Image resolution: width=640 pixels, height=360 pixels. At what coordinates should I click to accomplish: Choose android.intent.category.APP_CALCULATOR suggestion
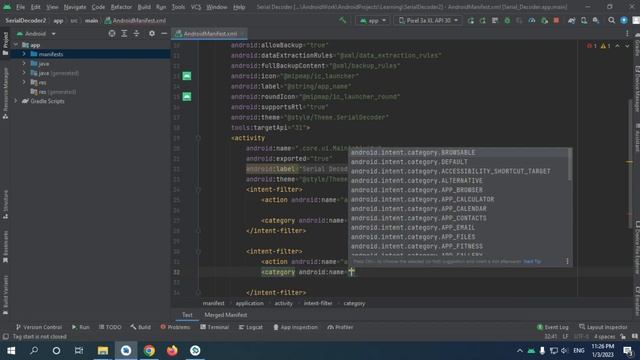click(422, 200)
